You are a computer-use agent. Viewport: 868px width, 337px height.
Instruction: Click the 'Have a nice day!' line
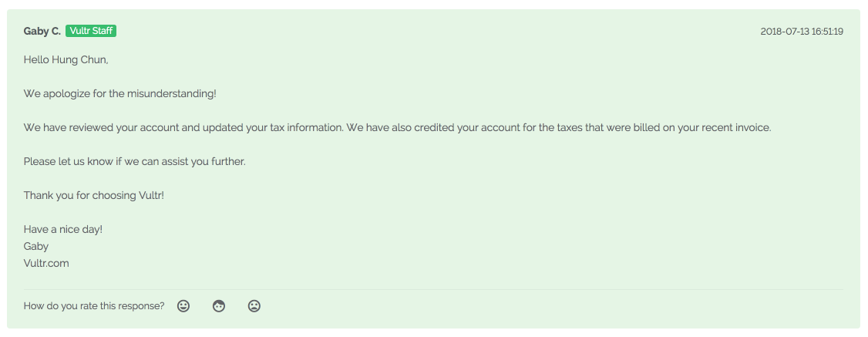click(x=63, y=229)
